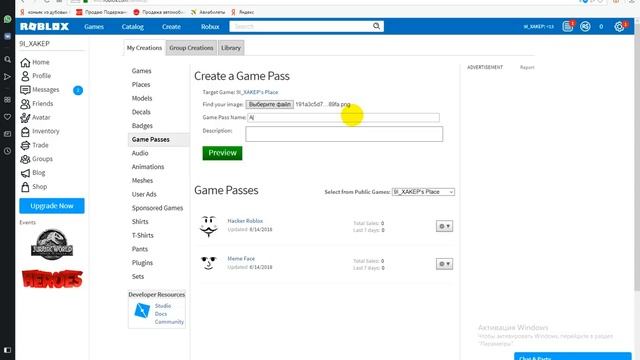The height and width of the screenshot is (360, 640).
Task: Switch to the Group Creations tab
Action: [191, 48]
